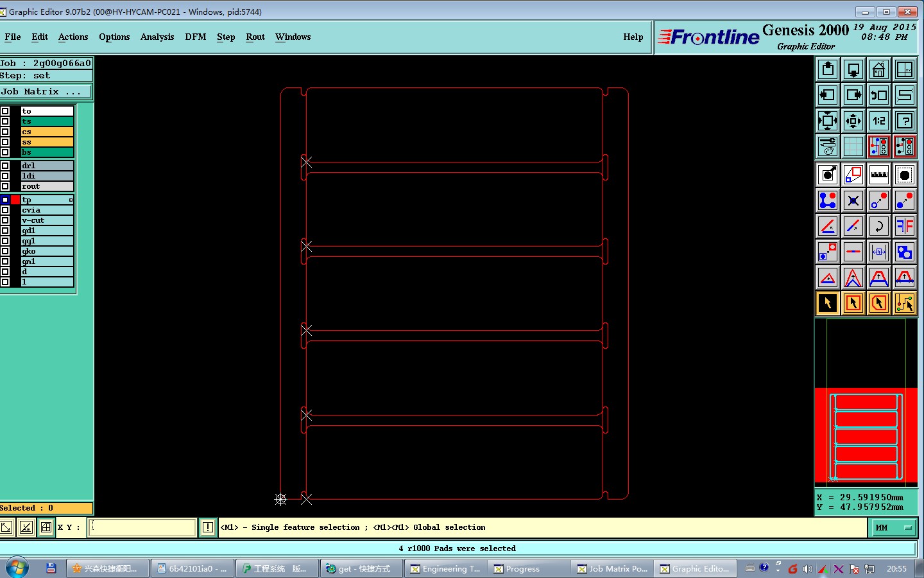The width and height of the screenshot is (924, 578).
Task: Open Engineering T... taskbar window
Action: (445, 569)
